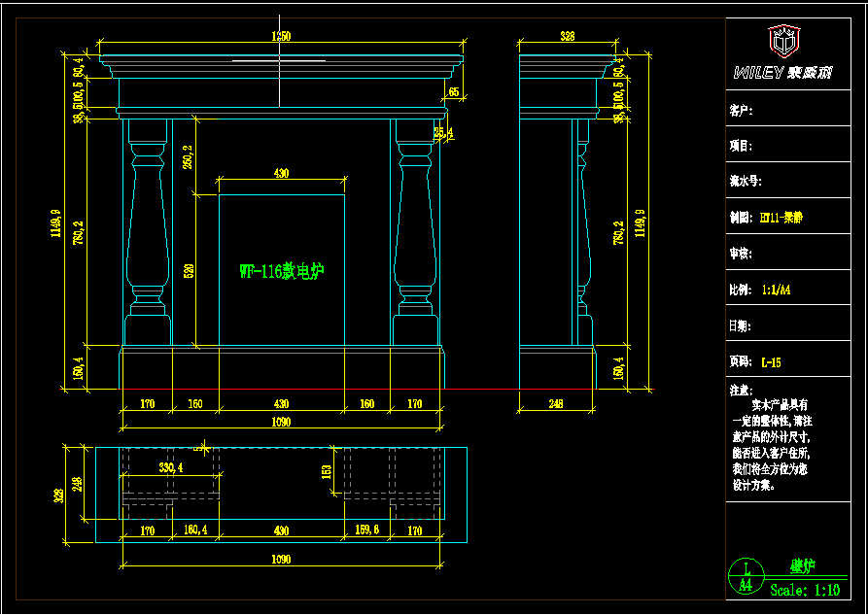Viewport: 868px width, 615px height.
Task: Select the 330.4 dimension in plan view
Action: coord(171,467)
